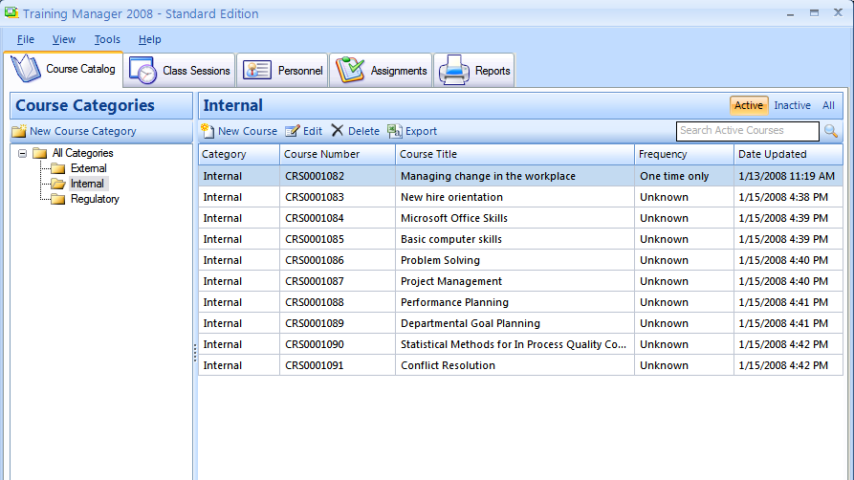Open the Tools menu
The image size is (854, 480).
(107, 39)
